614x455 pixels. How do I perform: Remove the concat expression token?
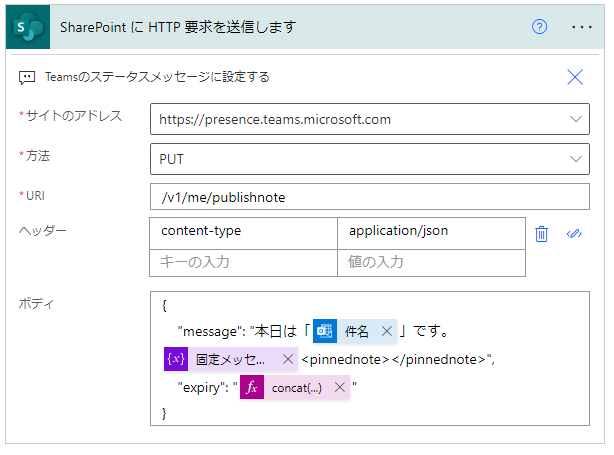coord(340,387)
